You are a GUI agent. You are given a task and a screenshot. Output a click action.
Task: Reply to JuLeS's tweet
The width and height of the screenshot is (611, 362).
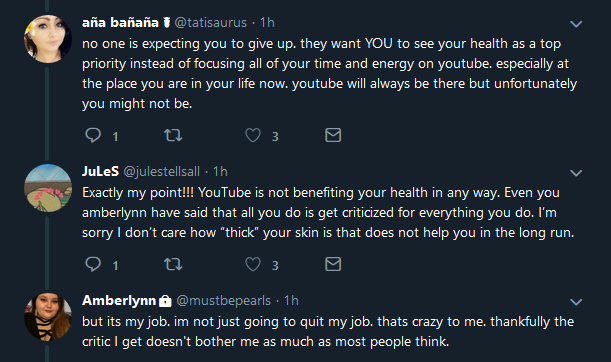tap(93, 264)
